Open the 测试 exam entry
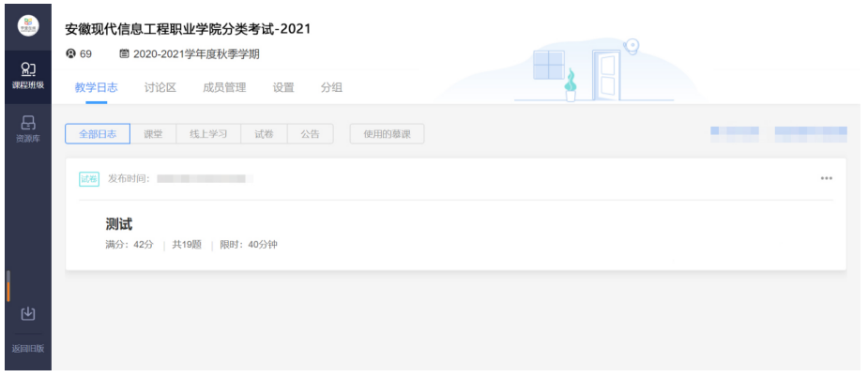This screenshot has height=377, width=868. pos(119,224)
